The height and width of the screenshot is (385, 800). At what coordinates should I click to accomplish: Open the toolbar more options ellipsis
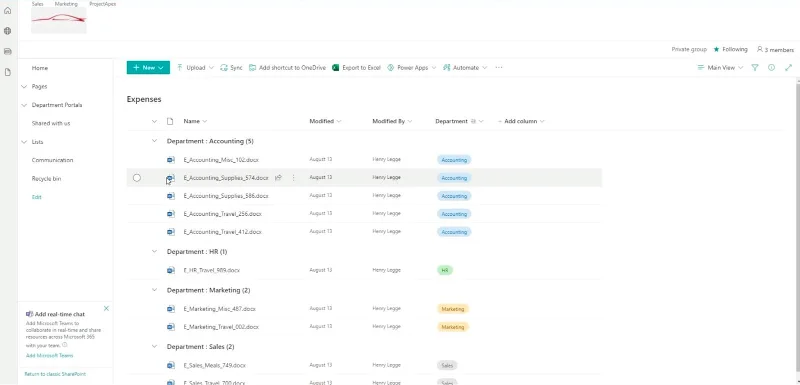tap(499, 67)
